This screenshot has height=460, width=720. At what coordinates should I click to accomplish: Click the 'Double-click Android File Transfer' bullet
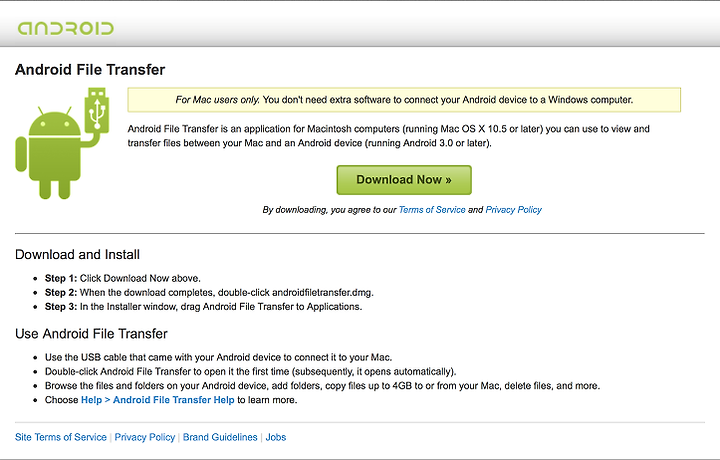click(x=250, y=371)
